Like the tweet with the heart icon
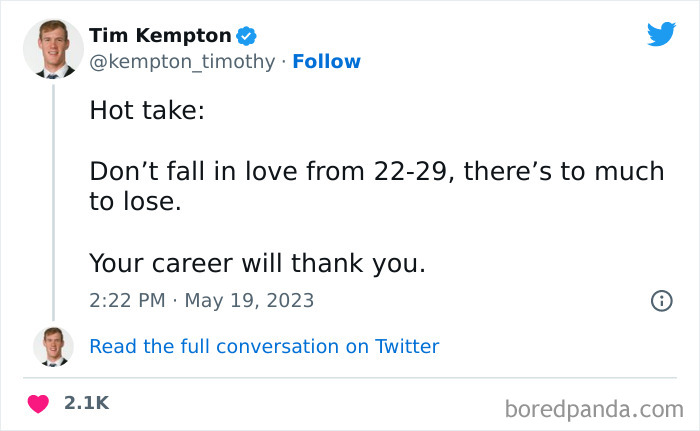700x431 pixels. coord(38,404)
